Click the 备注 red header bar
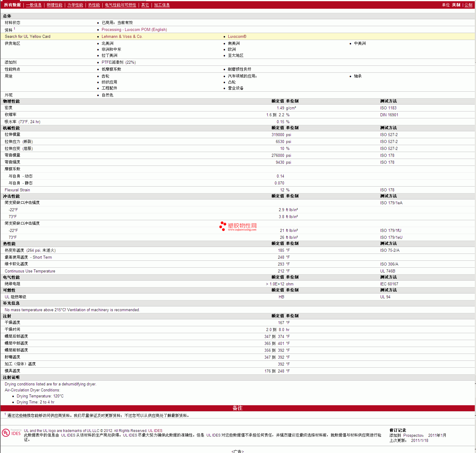 (237, 408)
